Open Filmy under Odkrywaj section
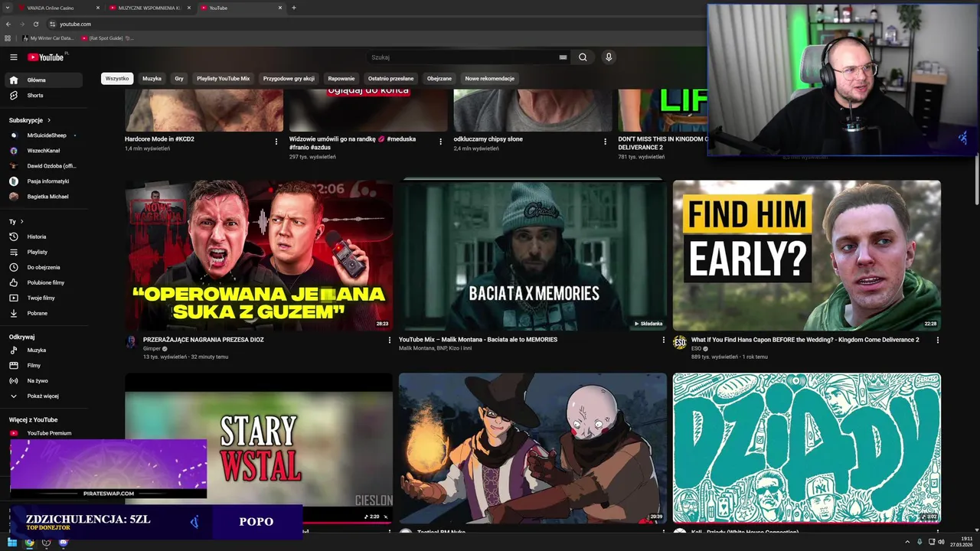The width and height of the screenshot is (980, 551). 44,365
